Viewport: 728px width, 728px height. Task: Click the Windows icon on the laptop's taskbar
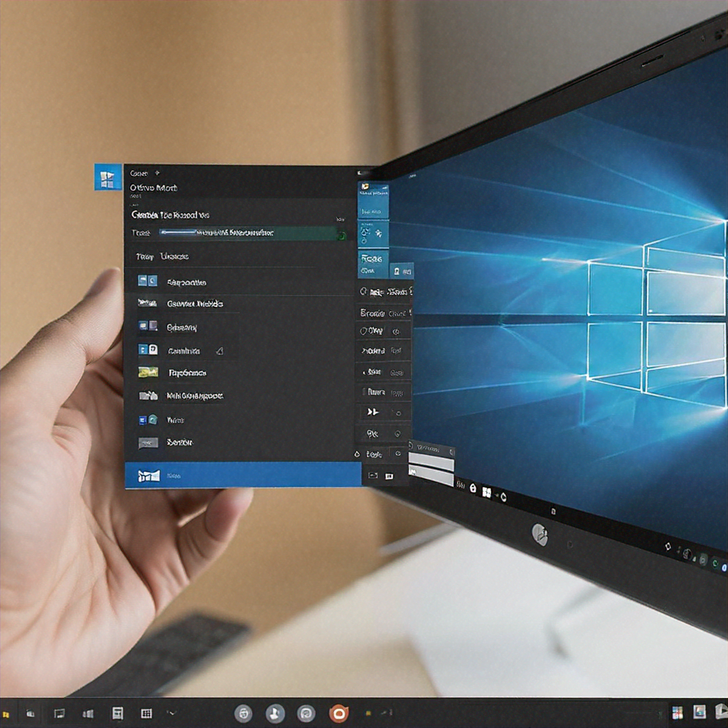pyautogui.click(x=486, y=492)
